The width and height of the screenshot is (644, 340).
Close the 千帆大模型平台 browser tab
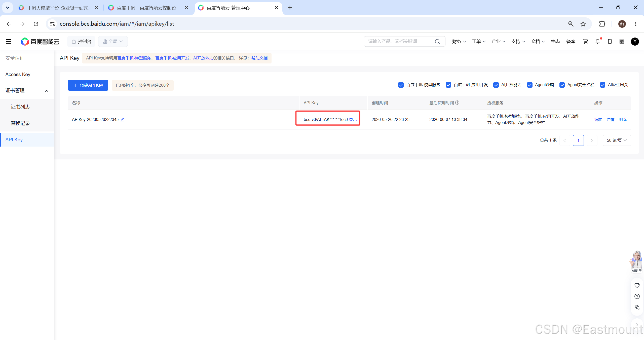coord(97,8)
